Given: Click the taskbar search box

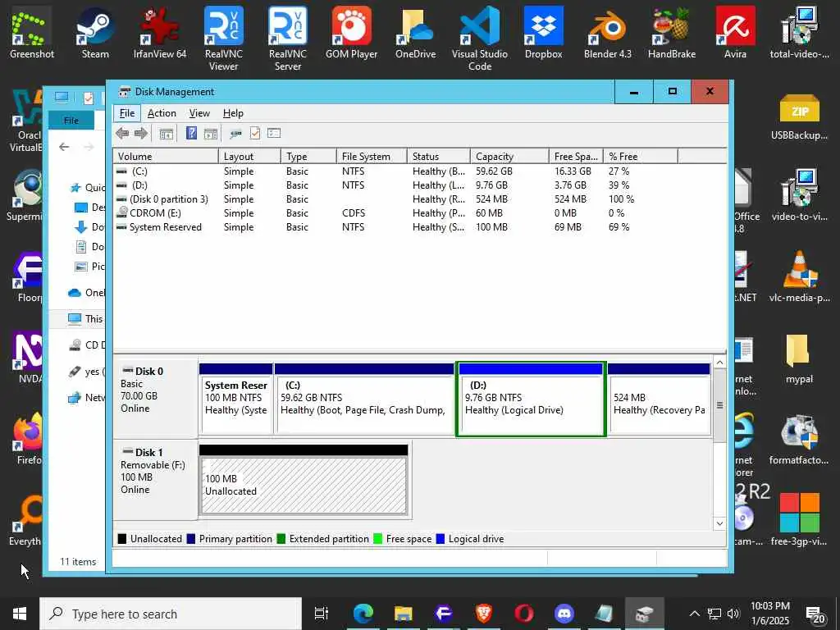Looking at the screenshot, I should tap(171, 614).
